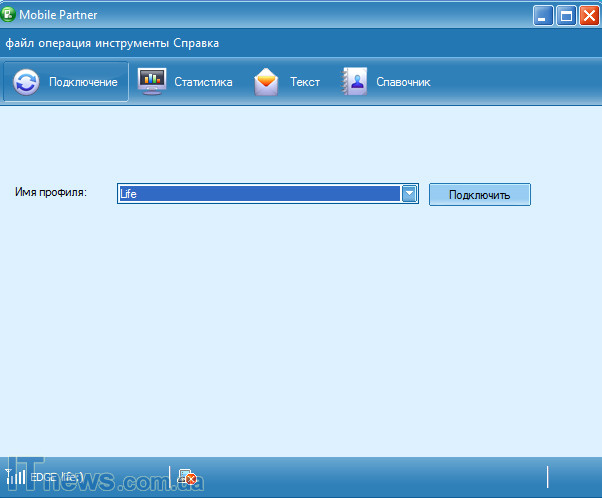The image size is (602, 498).
Task: Open the Статистика chart icon
Action: click(x=152, y=81)
